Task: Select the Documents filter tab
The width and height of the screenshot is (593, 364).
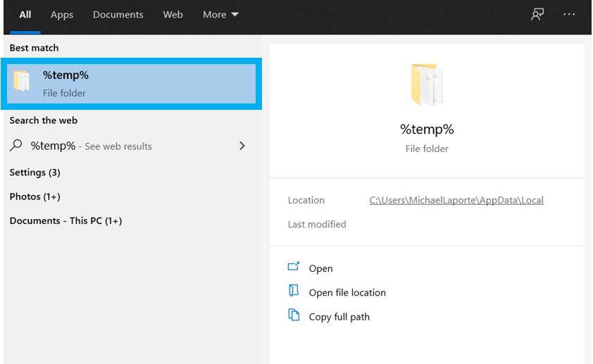Action: [118, 15]
